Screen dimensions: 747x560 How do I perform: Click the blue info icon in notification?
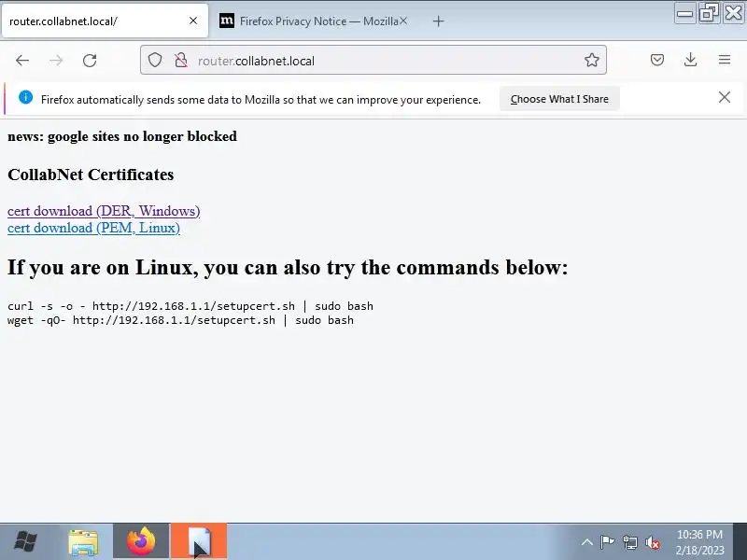pyautogui.click(x=26, y=97)
